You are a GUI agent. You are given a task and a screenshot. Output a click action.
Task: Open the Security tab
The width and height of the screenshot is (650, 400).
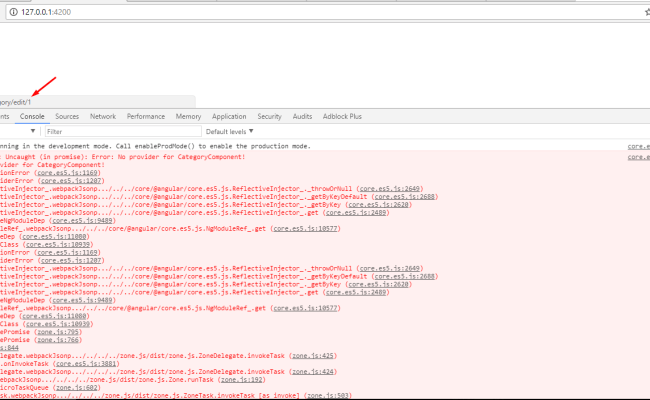coord(269,116)
